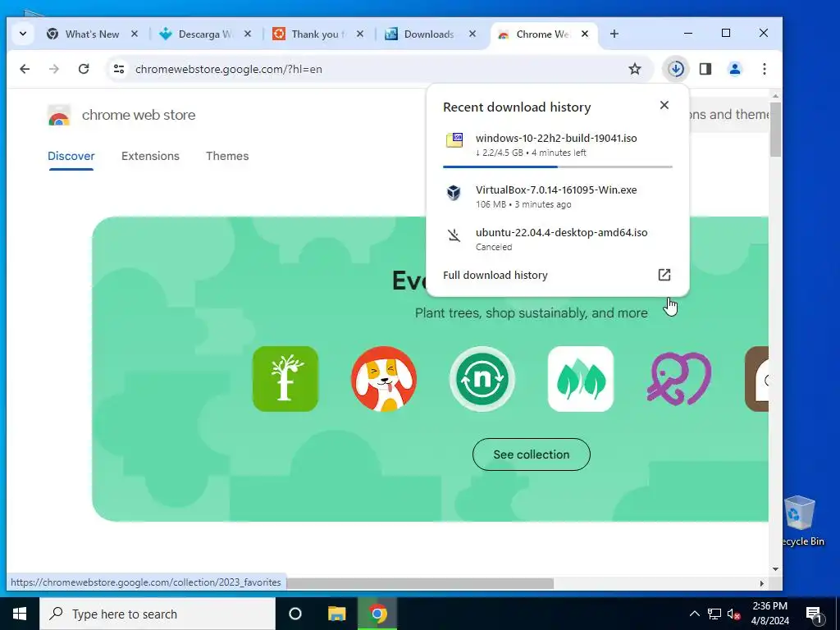This screenshot has width=840, height=630.
Task: Close the Descarga W tab
Action: click(x=248, y=34)
